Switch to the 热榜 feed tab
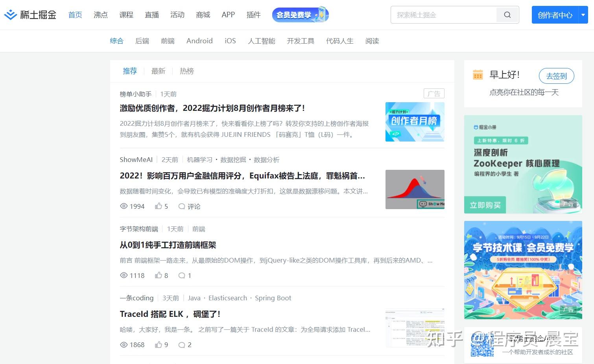 [x=187, y=71]
